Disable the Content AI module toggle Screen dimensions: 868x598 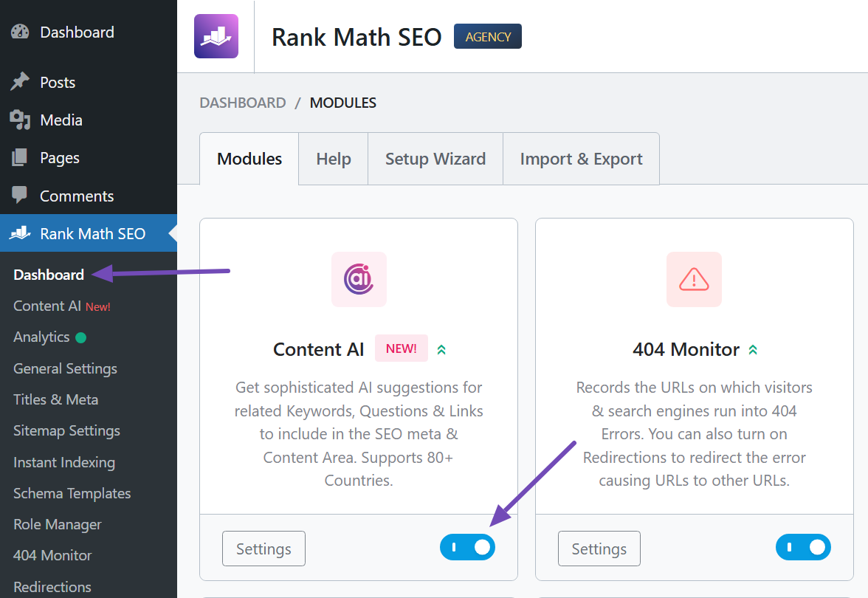tap(467, 548)
